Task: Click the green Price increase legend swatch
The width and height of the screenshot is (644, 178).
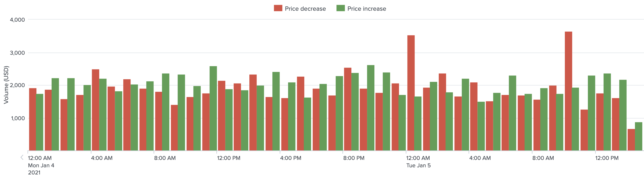Action: [x=340, y=8]
